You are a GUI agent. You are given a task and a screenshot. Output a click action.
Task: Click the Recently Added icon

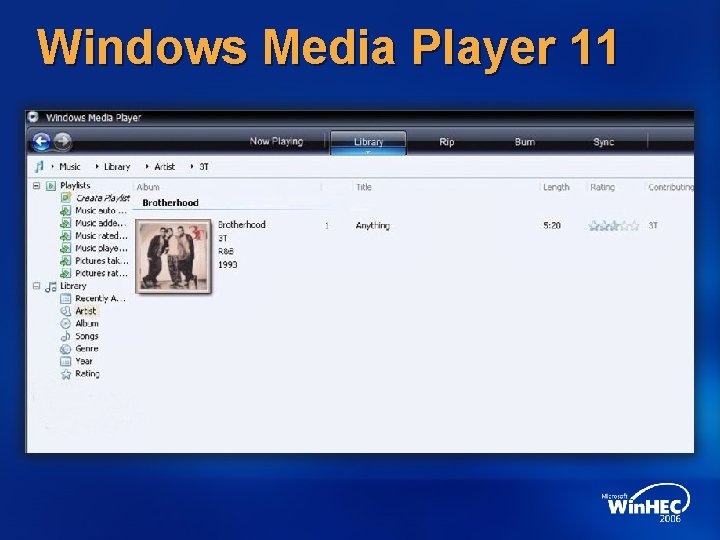coord(66,298)
